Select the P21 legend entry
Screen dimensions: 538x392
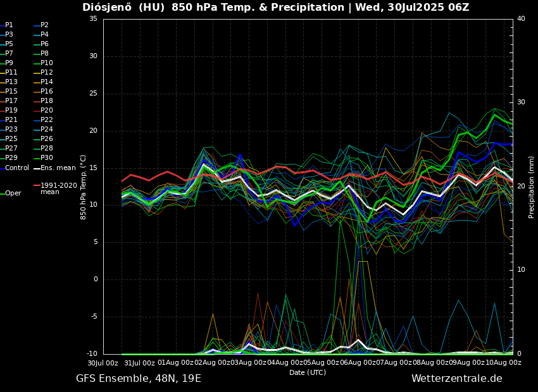11,120
